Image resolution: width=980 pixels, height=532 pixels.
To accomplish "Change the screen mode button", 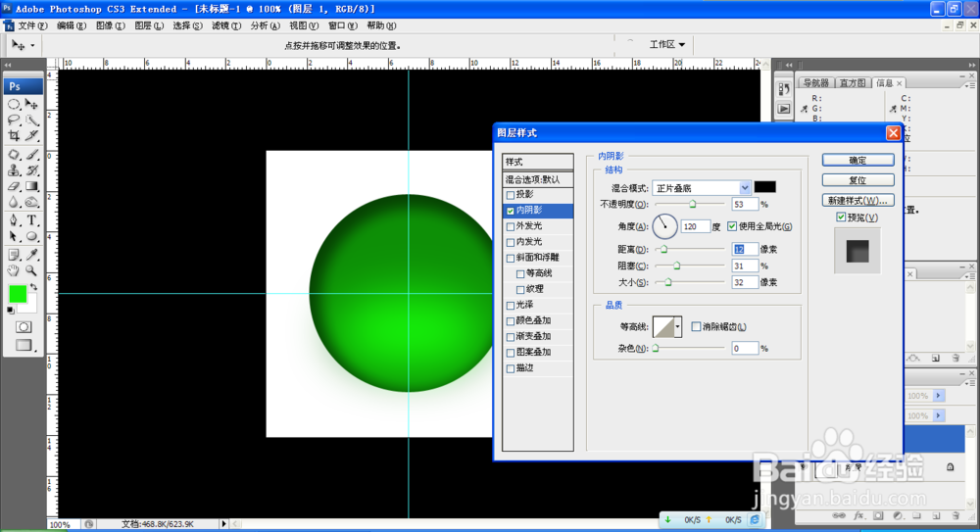I will 24,345.
